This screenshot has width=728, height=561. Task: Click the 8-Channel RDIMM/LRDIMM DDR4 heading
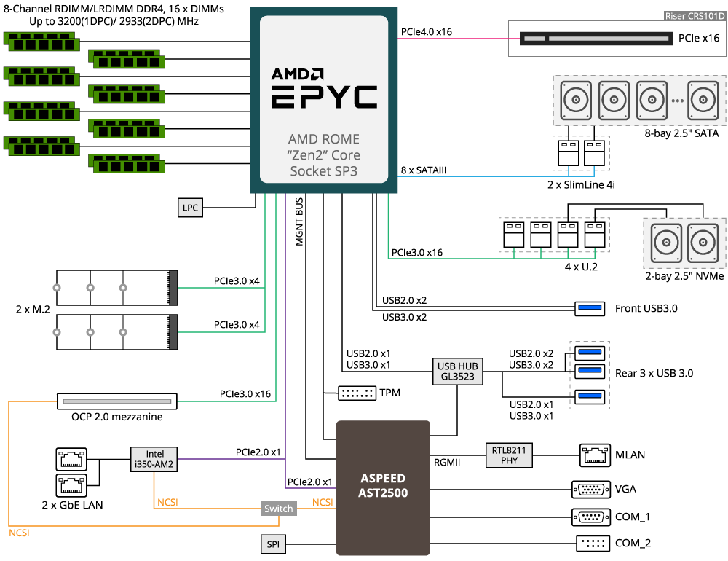pyautogui.click(x=114, y=9)
